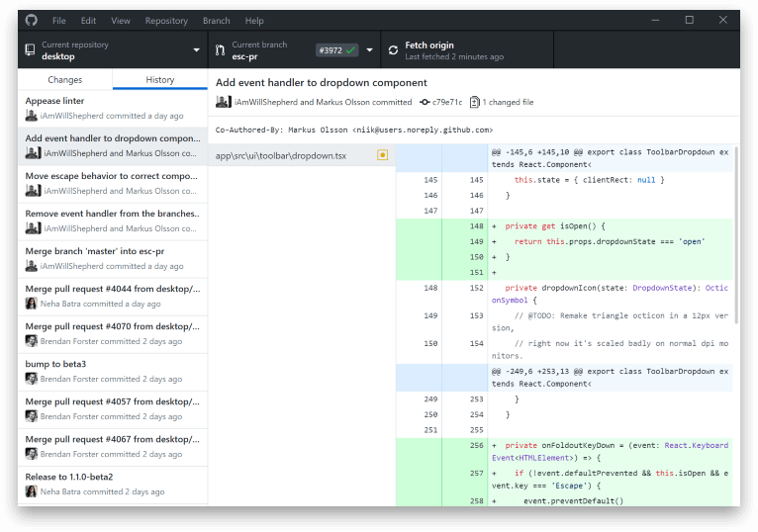Click Brendan Forster avatar on bump to beta3
This screenshot has height=532, width=758.
coord(32,379)
